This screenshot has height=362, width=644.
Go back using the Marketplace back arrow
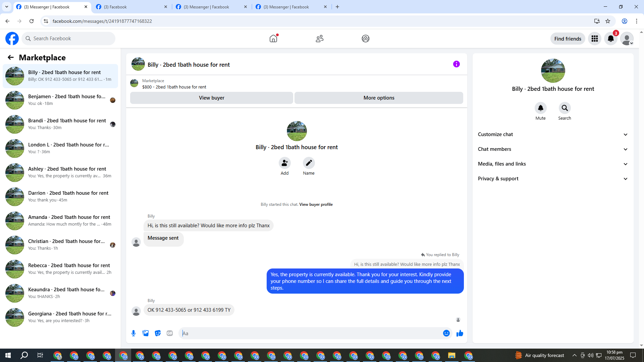point(11,57)
